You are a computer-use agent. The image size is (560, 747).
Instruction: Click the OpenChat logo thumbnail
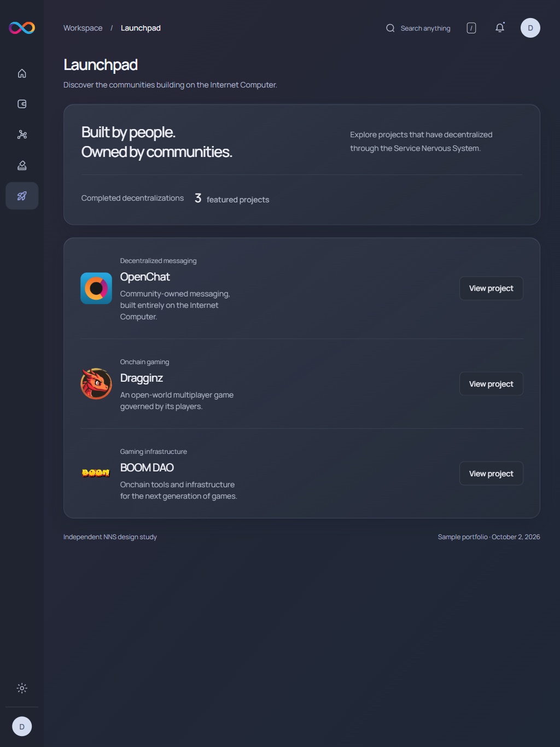(96, 288)
